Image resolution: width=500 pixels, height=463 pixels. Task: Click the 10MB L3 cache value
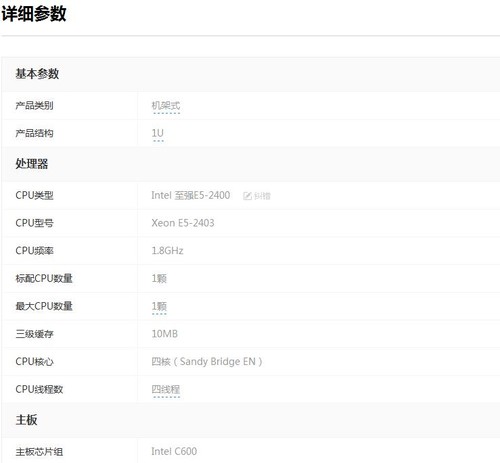(165, 334)
